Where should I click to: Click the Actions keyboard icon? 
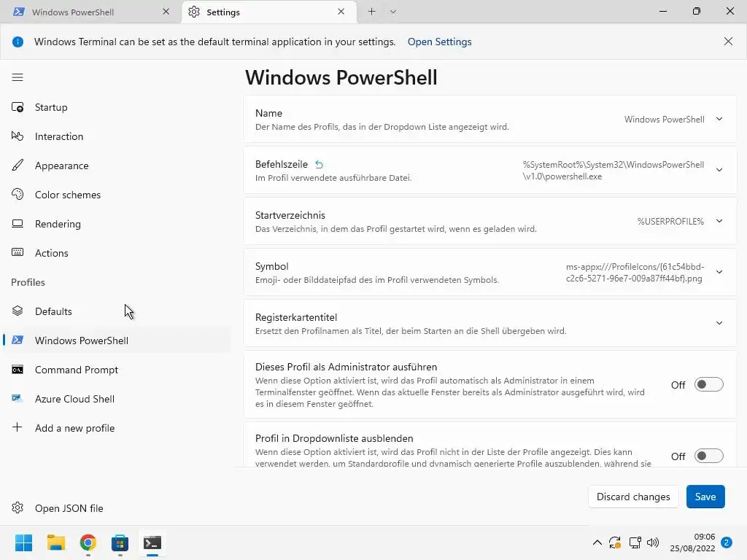click(x=18, y=252)
